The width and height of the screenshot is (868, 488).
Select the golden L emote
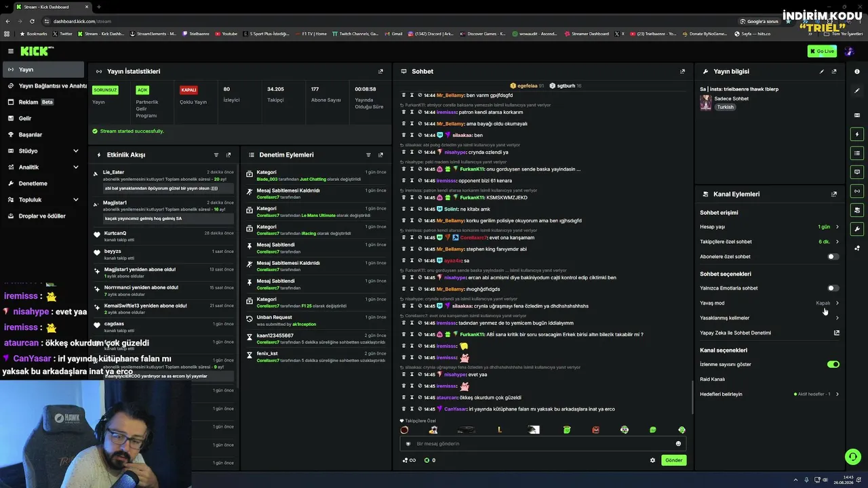(x=500, y=430)
